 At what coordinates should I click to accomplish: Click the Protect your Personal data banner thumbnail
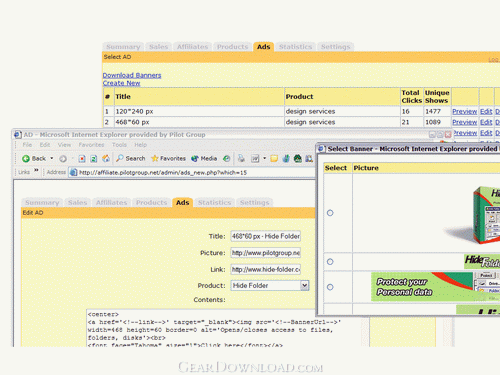point(435,287)
